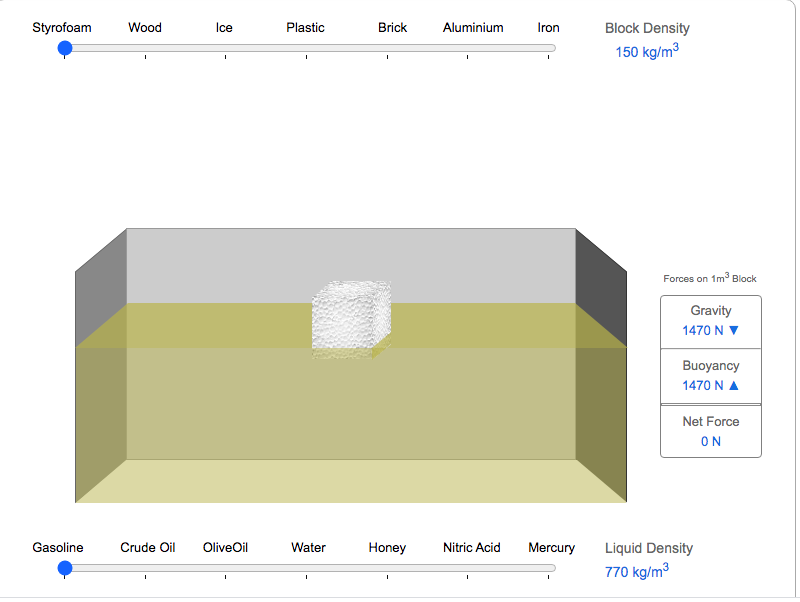Click the Plastic label on the material scale
The image size is (800, 602).
click(x=305, y=28)
